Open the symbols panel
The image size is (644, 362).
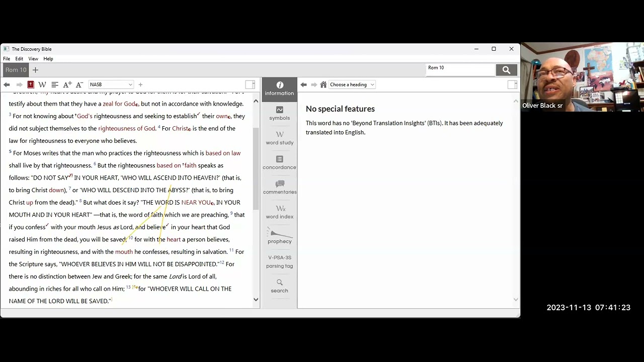pyautogui.click(x=279, y=113)
